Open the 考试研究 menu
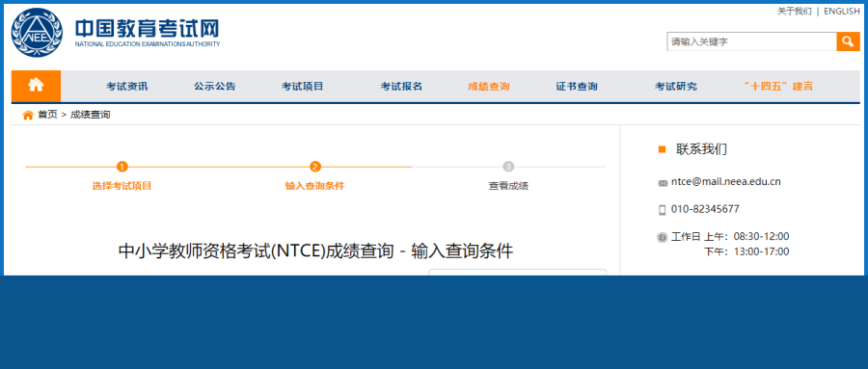This screenshot has width=868, height=369. coord(676,87)
